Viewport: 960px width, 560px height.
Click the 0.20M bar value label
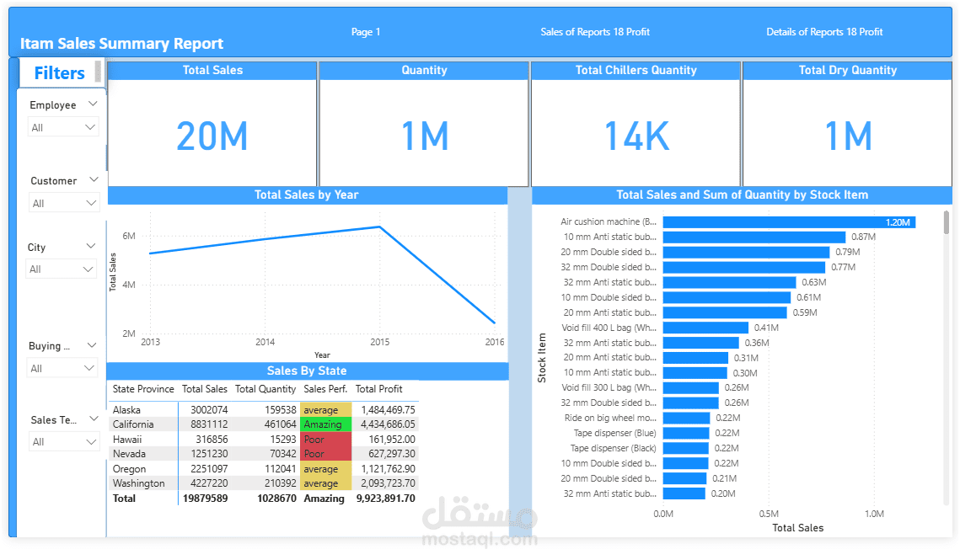[723, 494]
